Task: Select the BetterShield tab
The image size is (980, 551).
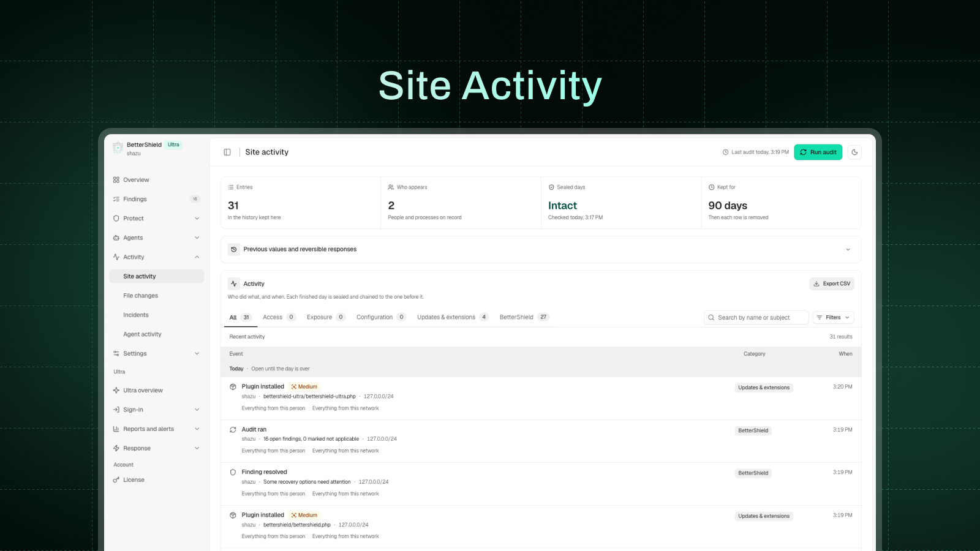Action: (524, 317)
